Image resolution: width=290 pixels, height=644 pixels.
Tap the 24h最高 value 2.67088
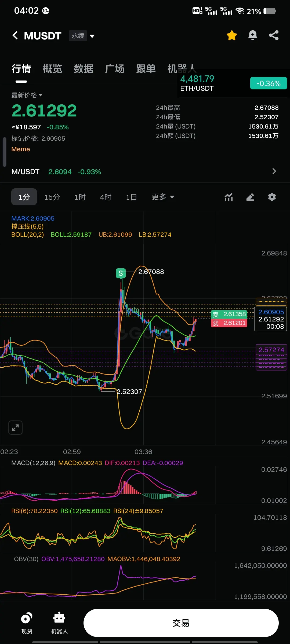click(266, 108)
